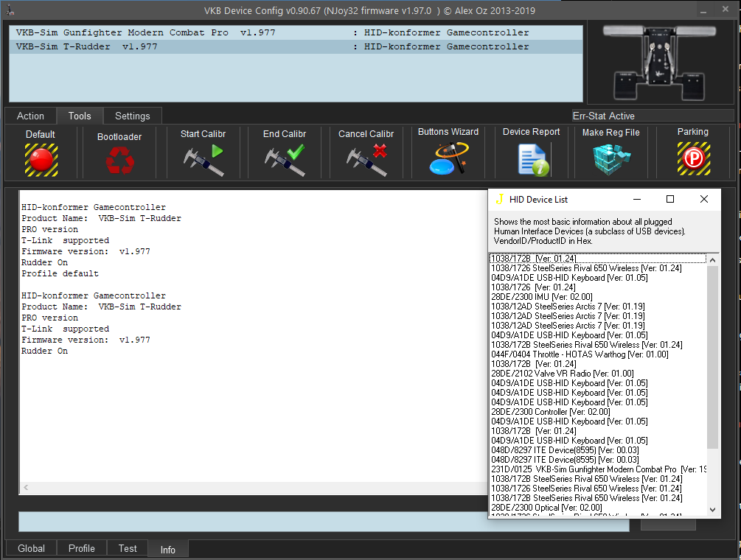Select the Info bottom tab
This screenshot has height=560, width=741.
click(168, 550)
